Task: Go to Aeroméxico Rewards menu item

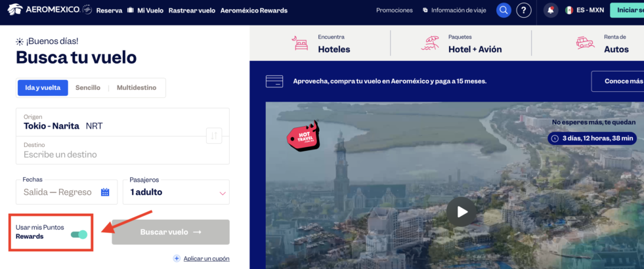Action: click(x=254, y=10)
